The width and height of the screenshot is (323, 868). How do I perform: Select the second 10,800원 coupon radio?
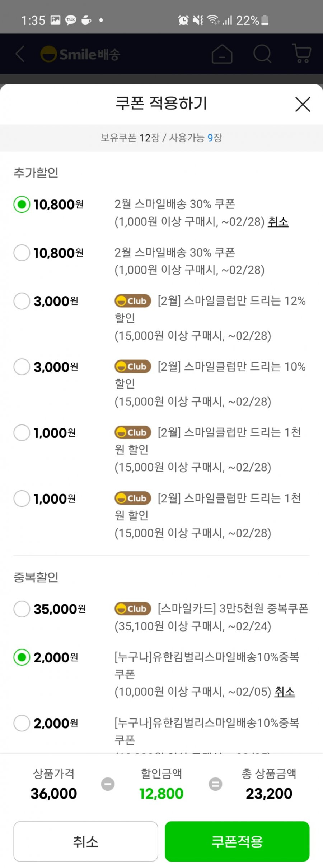click(x=22, y=253)
